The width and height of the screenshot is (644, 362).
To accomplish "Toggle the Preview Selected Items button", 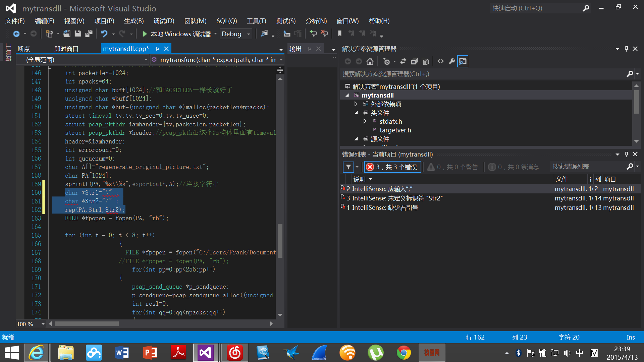I will 463,61.
